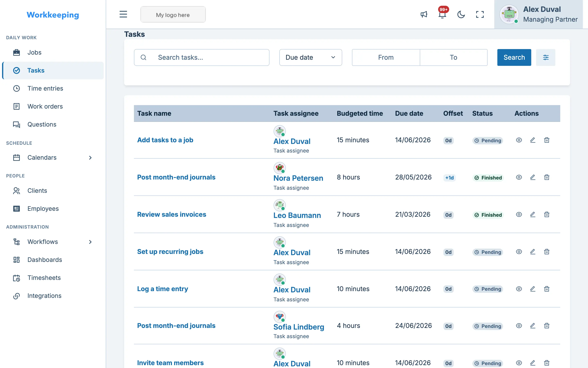Open Jobs in sidebar
The image size is (588, 368).
click(x=53, y=52)
